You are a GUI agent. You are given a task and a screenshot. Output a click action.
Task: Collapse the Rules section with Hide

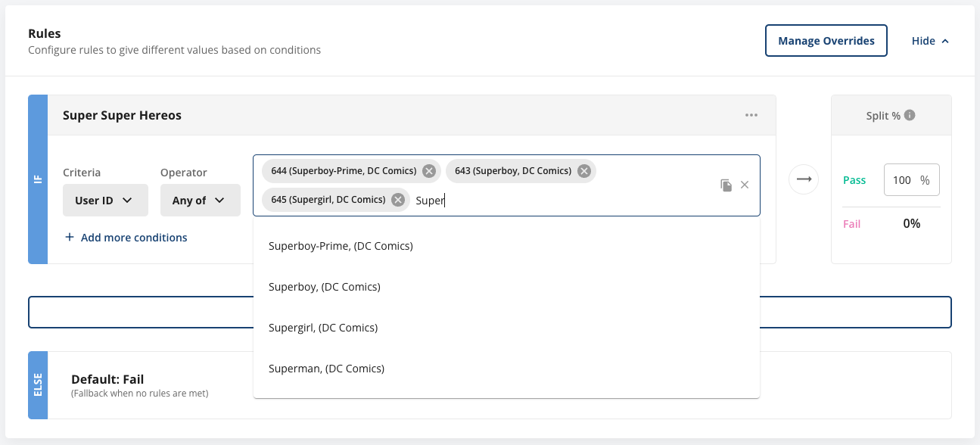point(929,40)
